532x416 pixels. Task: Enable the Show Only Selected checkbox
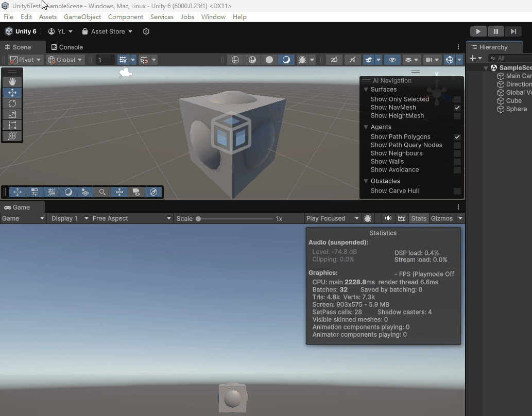(x=457, y=99)
